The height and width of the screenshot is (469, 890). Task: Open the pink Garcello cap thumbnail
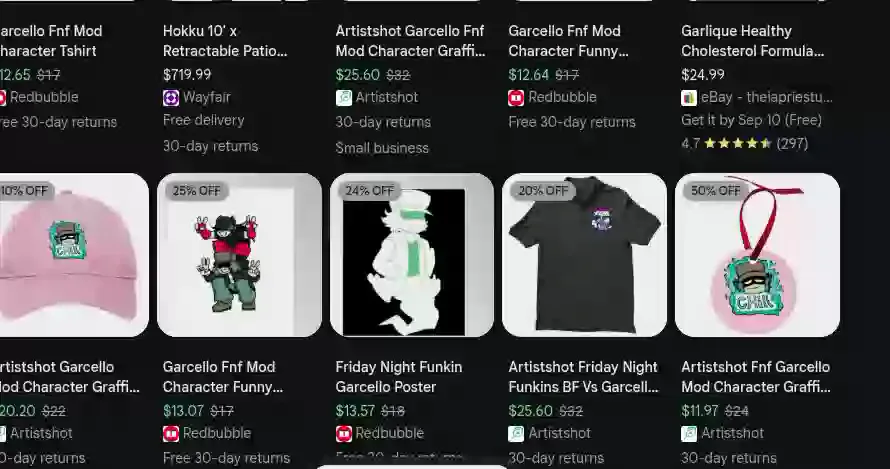click(74, 255)
